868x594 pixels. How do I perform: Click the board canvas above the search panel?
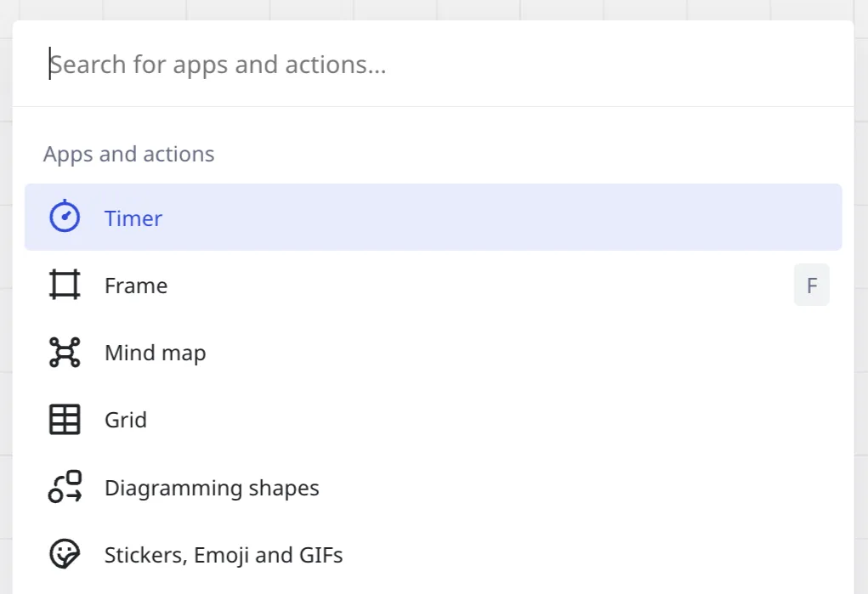(425, 9)
